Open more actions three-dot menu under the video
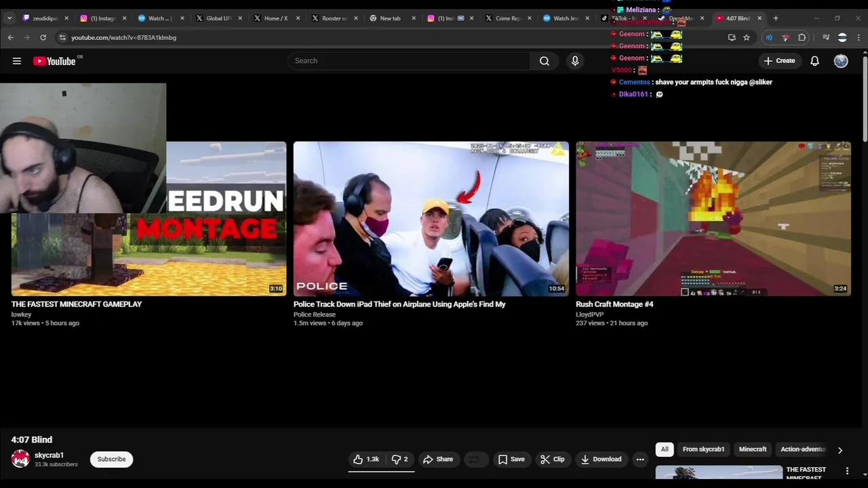 pos(640,460)
